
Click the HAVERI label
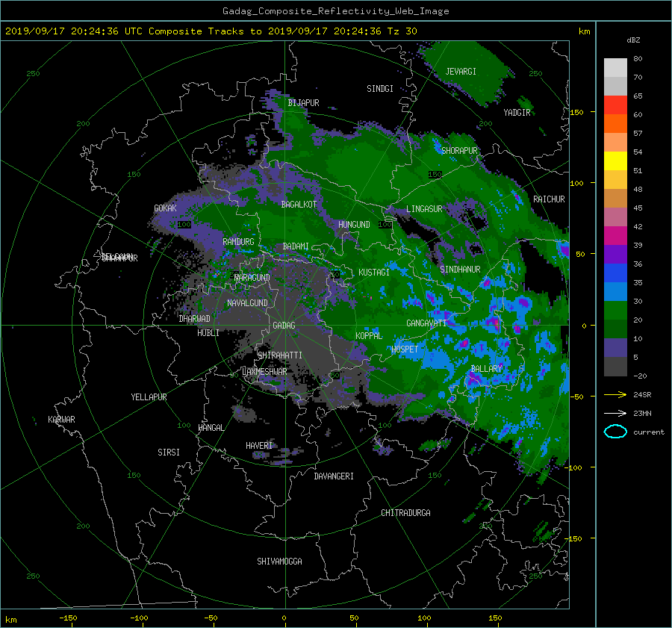[259, 446]
